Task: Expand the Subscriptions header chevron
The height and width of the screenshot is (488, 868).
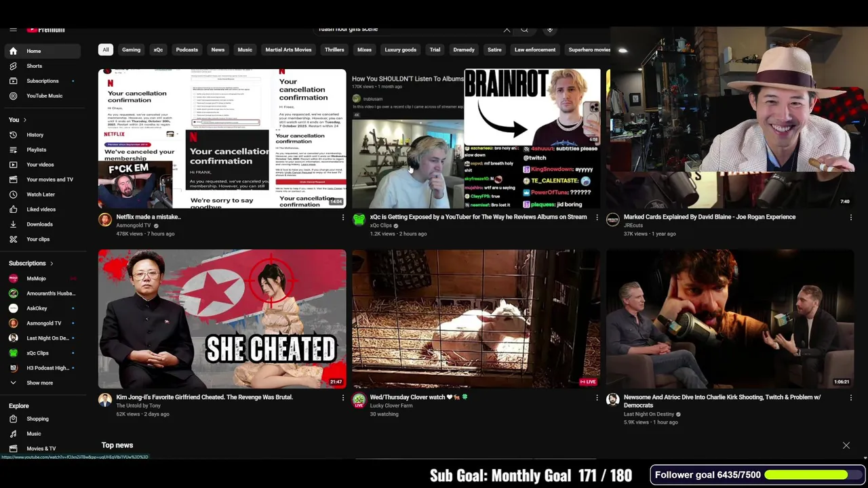Action: pyautogui.click(x=52, y=263)
